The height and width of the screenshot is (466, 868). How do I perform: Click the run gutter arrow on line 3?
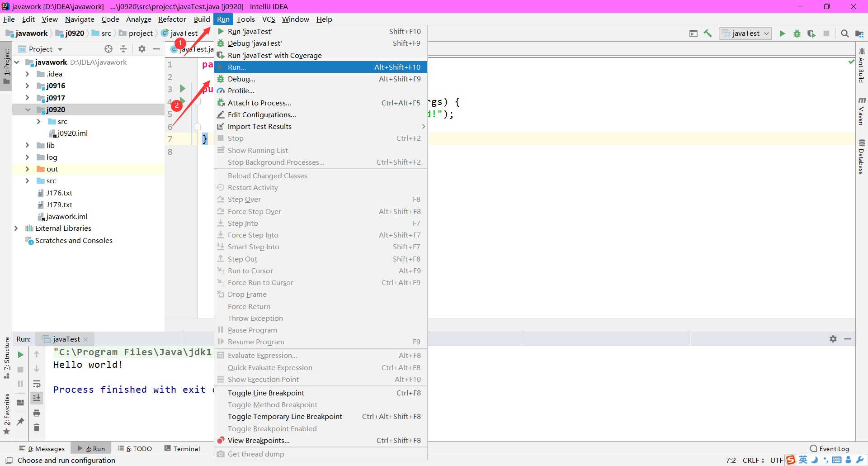click(x=183, y=89)
